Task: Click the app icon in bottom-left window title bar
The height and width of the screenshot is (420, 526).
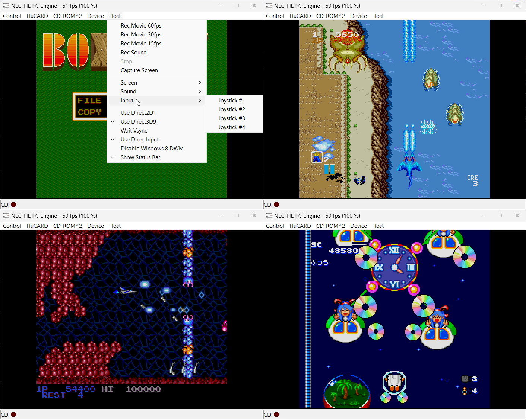Action: coord(6,216)
